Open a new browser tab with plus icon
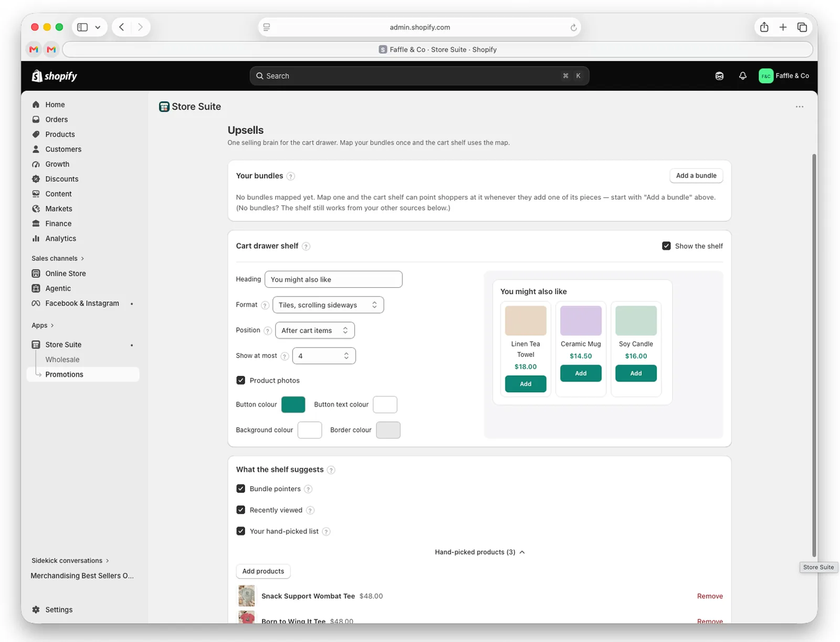840x642 pixels. 783,27
